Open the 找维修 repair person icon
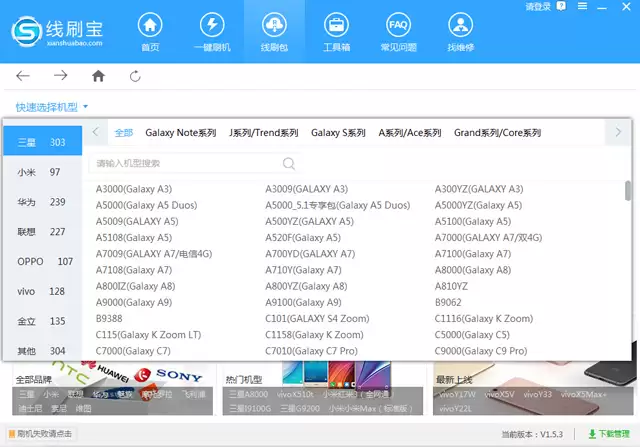The height and width of the screenshot is (447, 640). click(x=460, y=25)
